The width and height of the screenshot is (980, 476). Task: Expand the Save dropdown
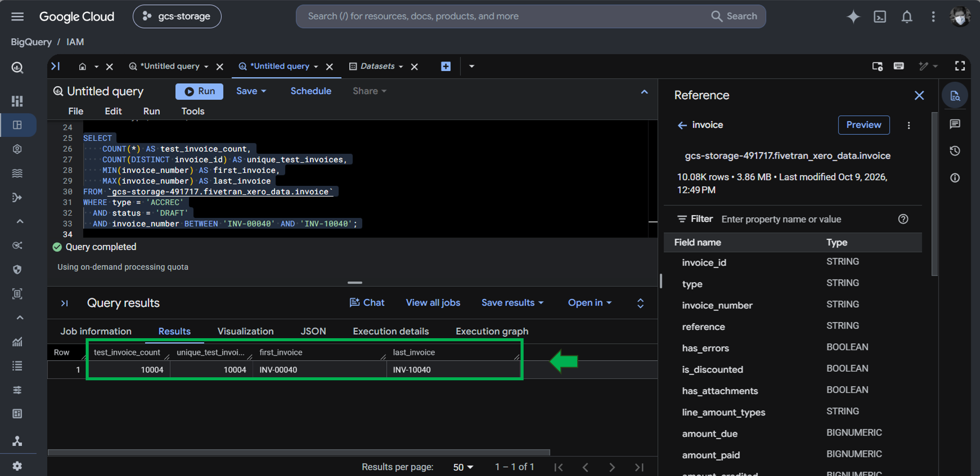click(x=251, y=91)
